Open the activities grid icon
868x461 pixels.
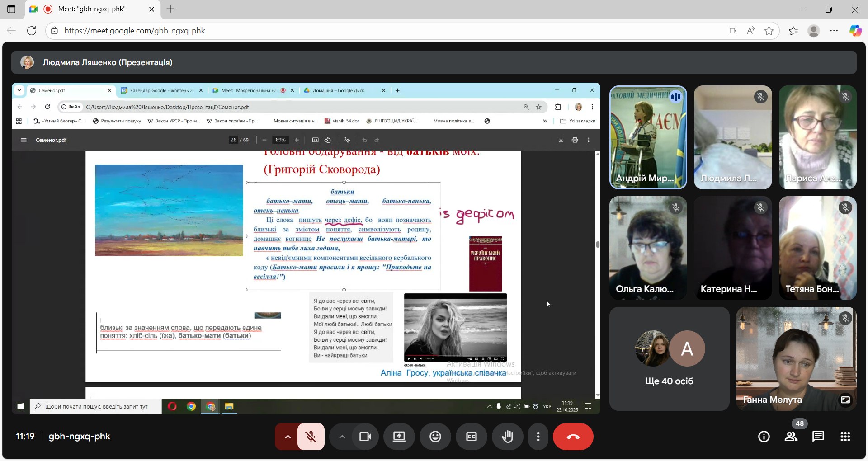click(x=845, y=437)
